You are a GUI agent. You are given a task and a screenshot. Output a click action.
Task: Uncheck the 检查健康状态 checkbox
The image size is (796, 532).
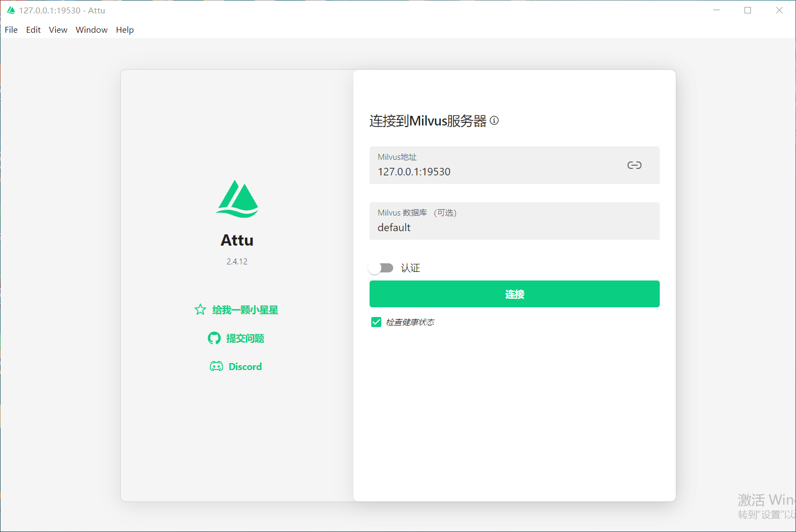376,322
